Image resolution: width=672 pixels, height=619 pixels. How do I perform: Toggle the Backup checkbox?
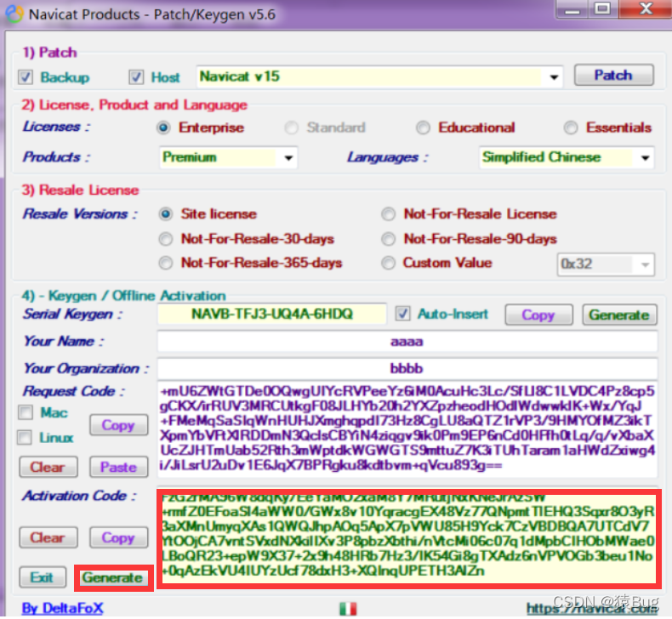[26, 77]
